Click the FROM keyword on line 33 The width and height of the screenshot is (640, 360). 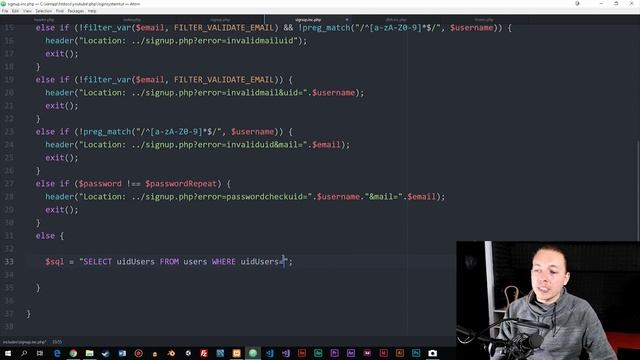(x=169, y=262)
